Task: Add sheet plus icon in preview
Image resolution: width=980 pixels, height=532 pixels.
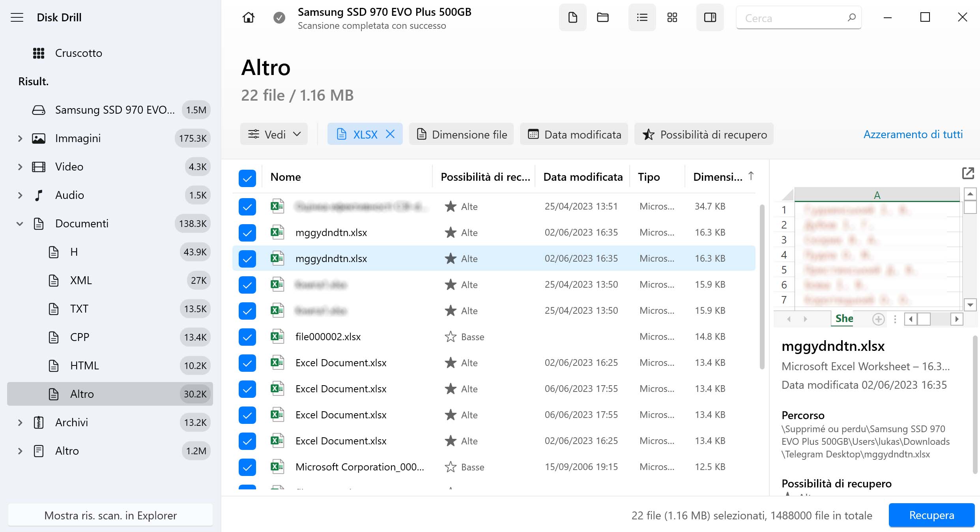Action: [x=878, y=319]
